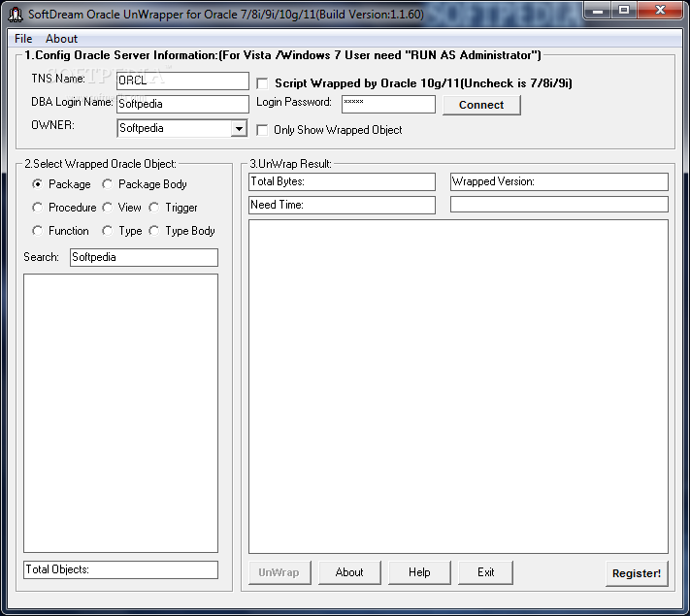690x616 pixels.
Task: Click the Total Bytes field
Action: click(342, 181)
